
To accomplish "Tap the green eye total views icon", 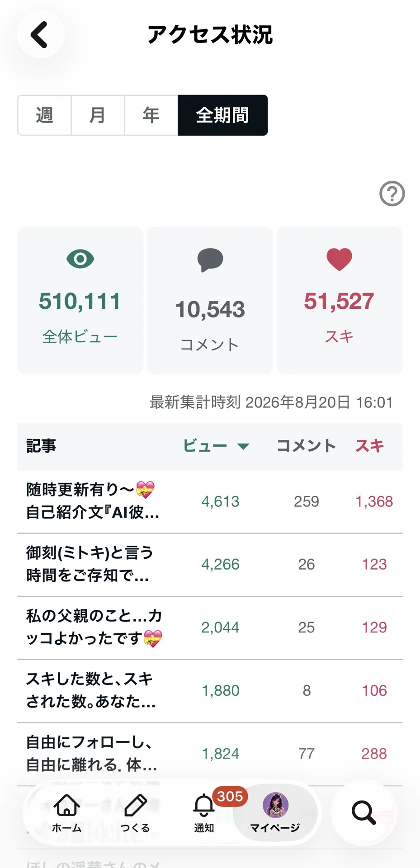I will click(x=80, y=259).
